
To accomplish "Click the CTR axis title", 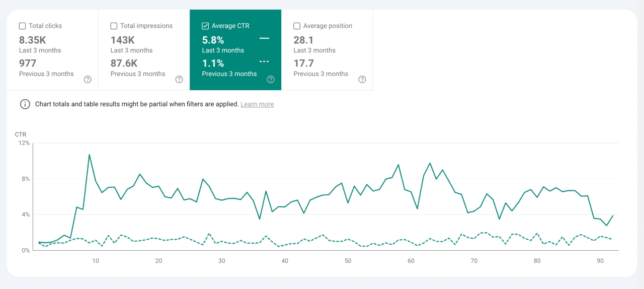I will (x=21, y=134).
